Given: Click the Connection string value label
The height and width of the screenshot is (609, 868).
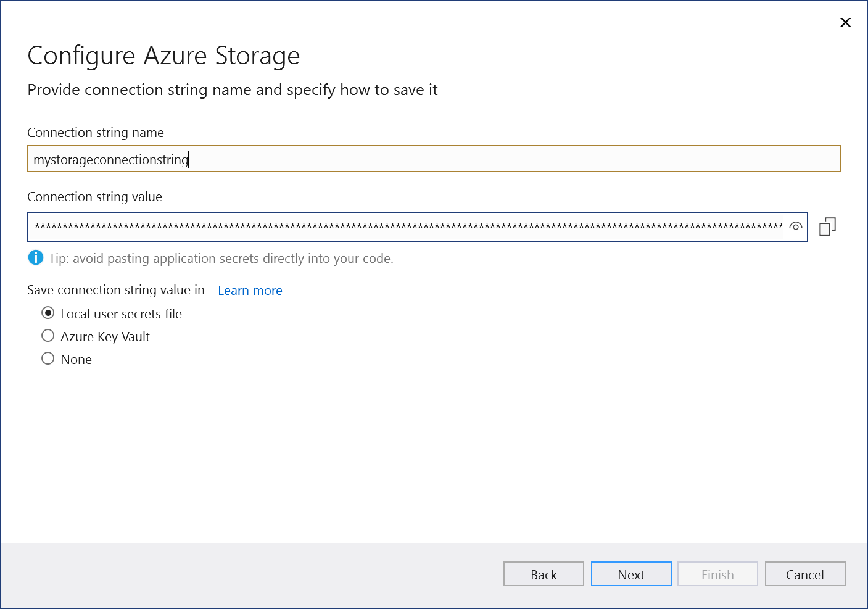Looking at the screenshot, I should coord(94,196).
